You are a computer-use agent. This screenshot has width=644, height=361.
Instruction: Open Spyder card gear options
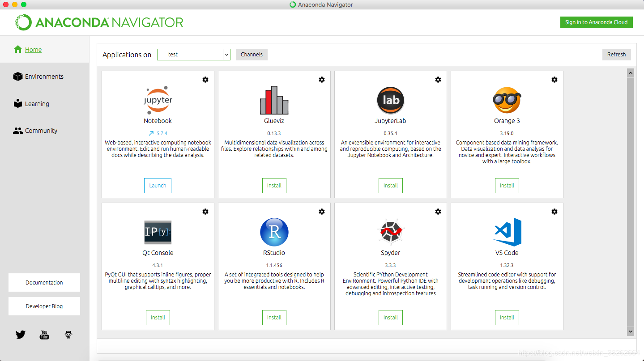point(438,212)
